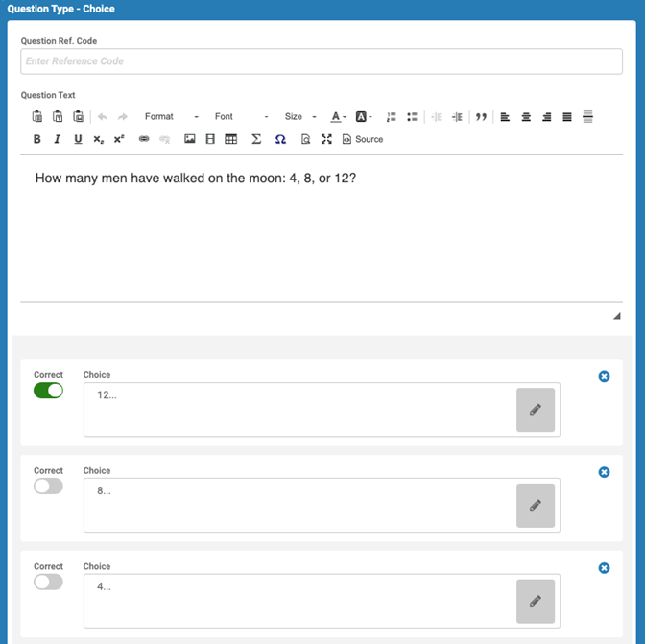Insert a bulleted list

tap(412, 117)
